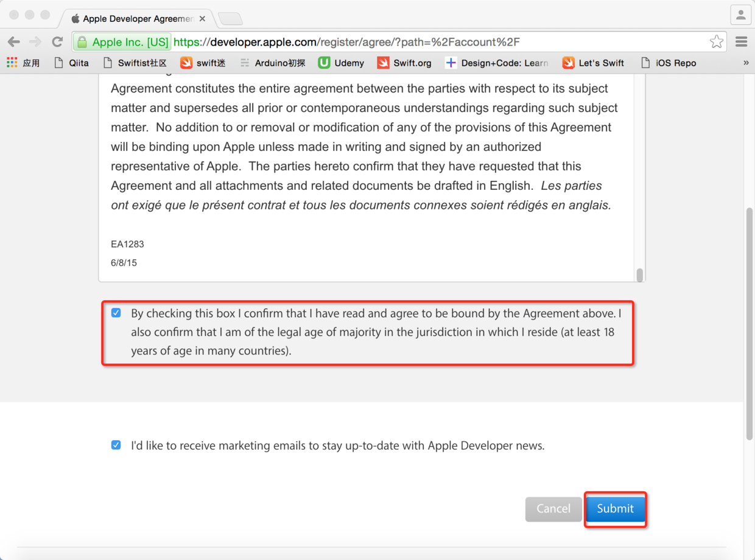Click the macOS window close button
755x560 pixels.
point(14,15)
